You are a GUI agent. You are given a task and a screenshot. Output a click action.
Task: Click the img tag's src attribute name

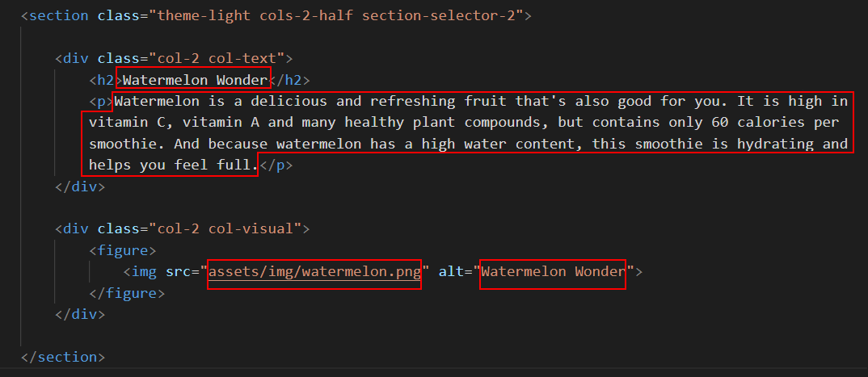tap(178, 271)
